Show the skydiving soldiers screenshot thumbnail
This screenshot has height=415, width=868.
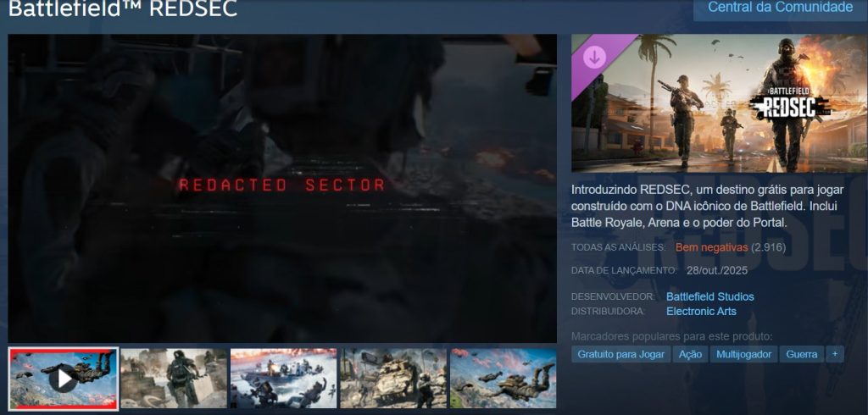pos(503,378)
